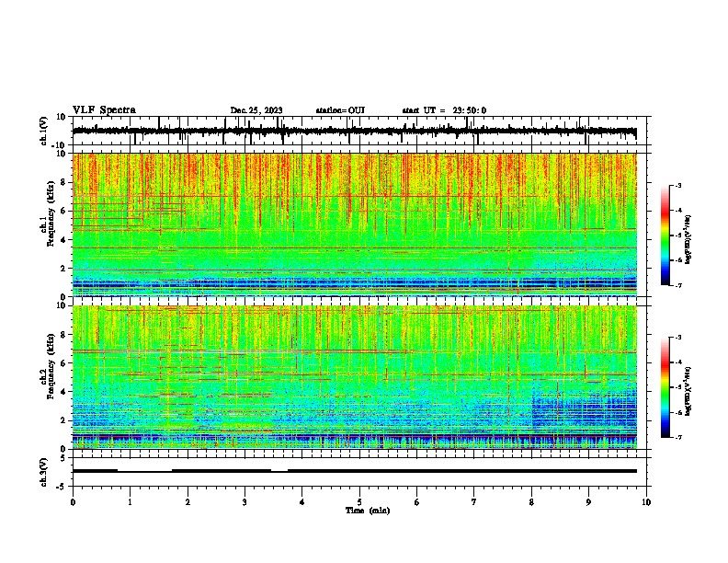Click the "station=OUI" label
Image resolution: width=728 pixels, height=563 pixels.
[340, 110]
